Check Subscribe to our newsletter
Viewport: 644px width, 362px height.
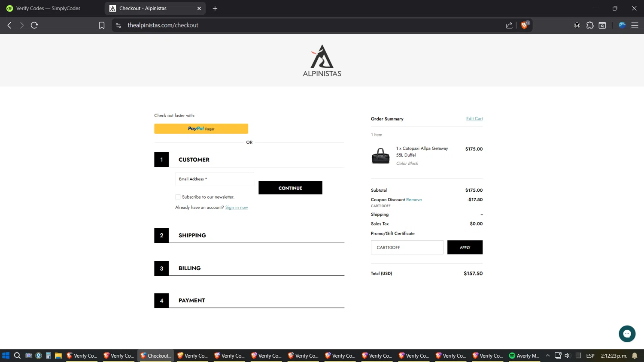coord(178,197)
